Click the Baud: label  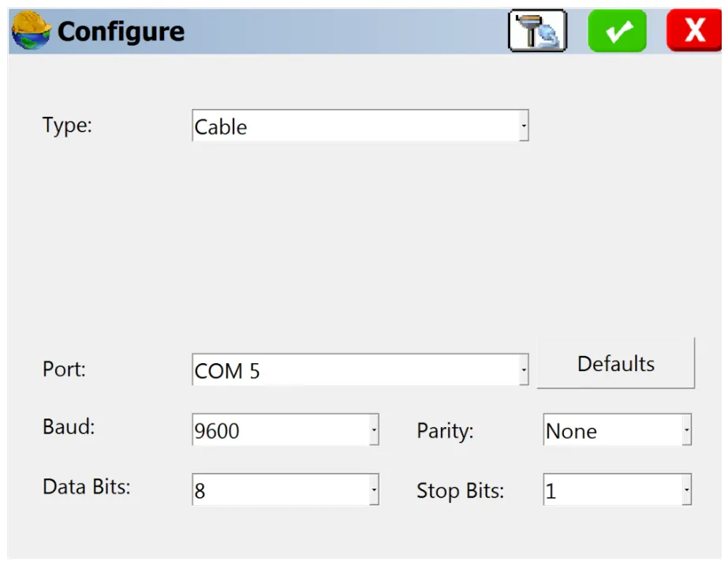coord(69,426)
